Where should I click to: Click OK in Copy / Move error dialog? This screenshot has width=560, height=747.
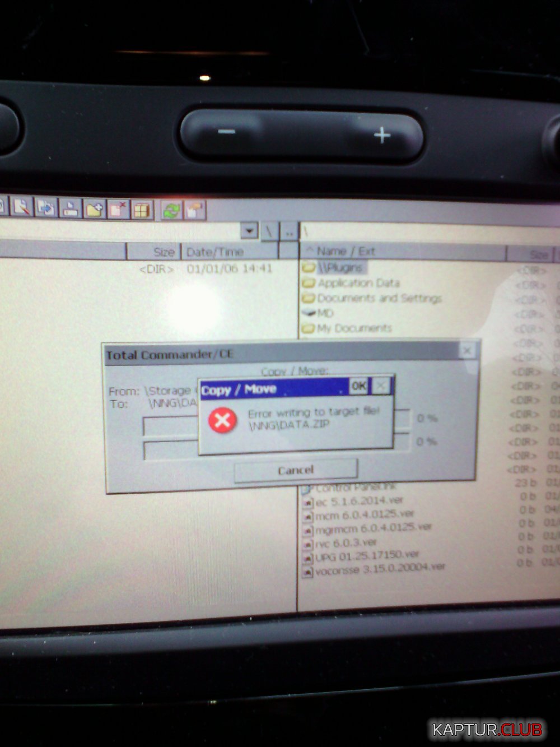[x=358, y=386]
